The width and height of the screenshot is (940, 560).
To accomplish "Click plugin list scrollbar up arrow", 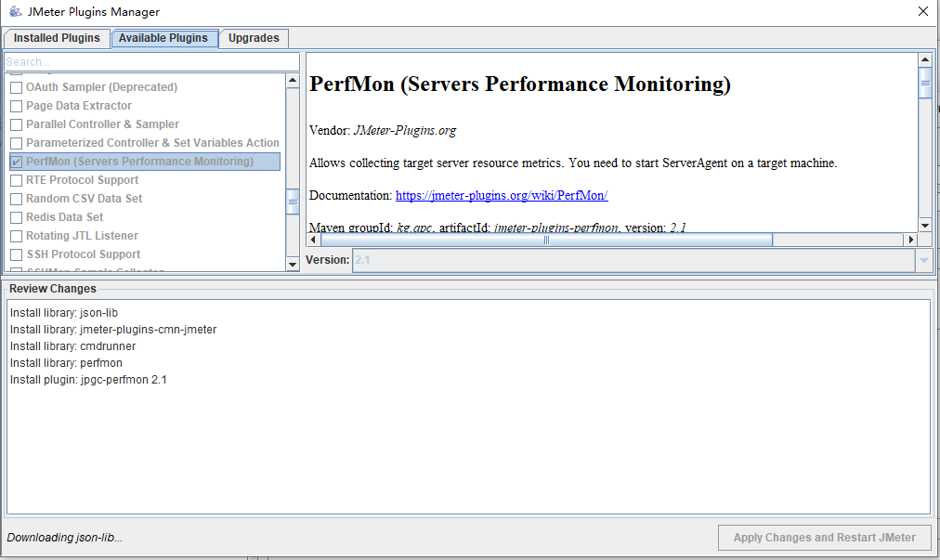I will (x=293, y=81).
